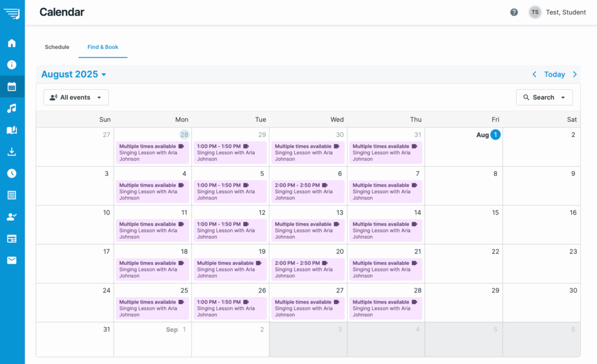The width and height of the screenshot is (597, 364).
Task: Select the music note sidebar icon
Action: tap(12, 108)
